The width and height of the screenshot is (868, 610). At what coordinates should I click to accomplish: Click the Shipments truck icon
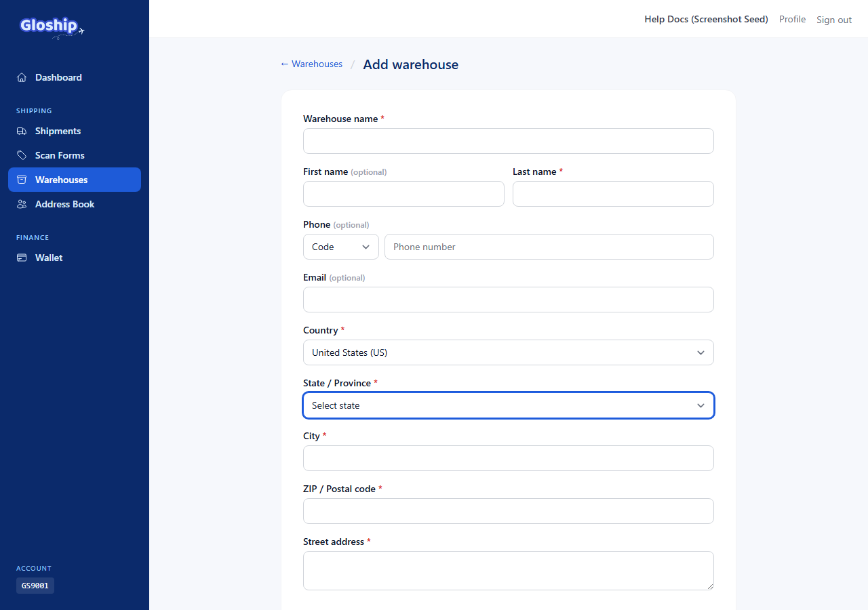point(22,131)
